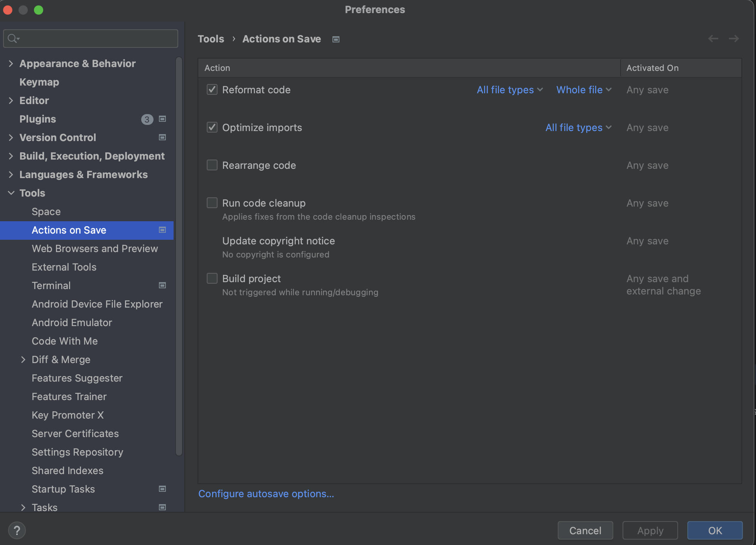This screenshot has width=756, height=545.
Task: Click Configure autosave options link
Action: [x=266, y=494]
